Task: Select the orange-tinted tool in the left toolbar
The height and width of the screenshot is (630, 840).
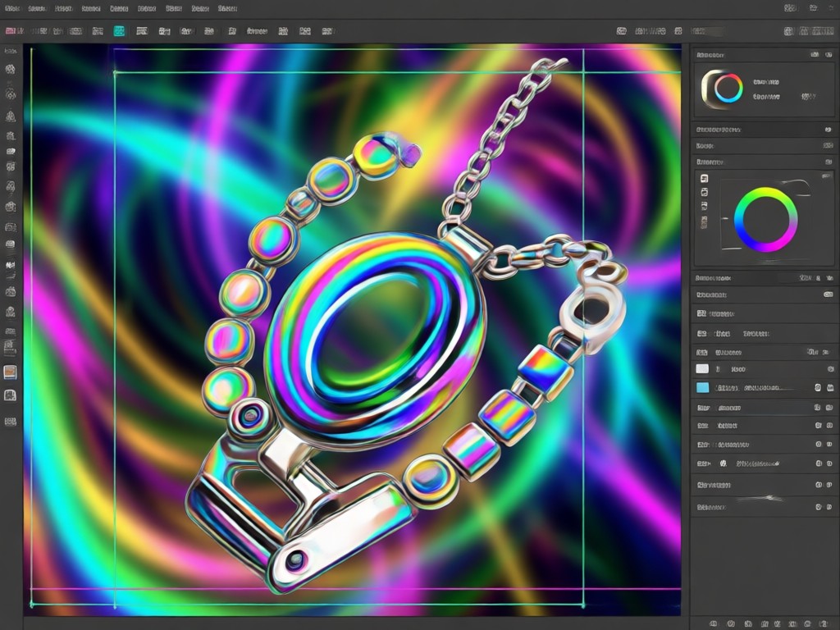Action: 10,372
